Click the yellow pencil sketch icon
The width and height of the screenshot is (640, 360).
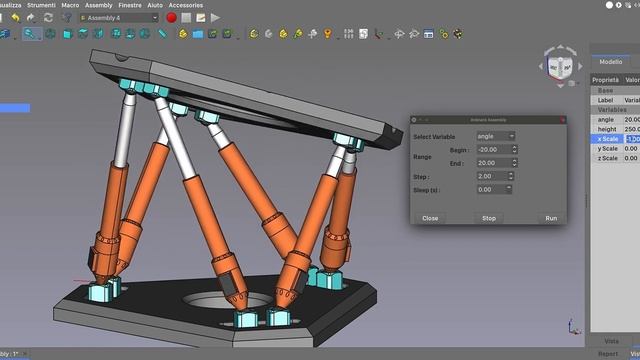[x=298, y=34]
